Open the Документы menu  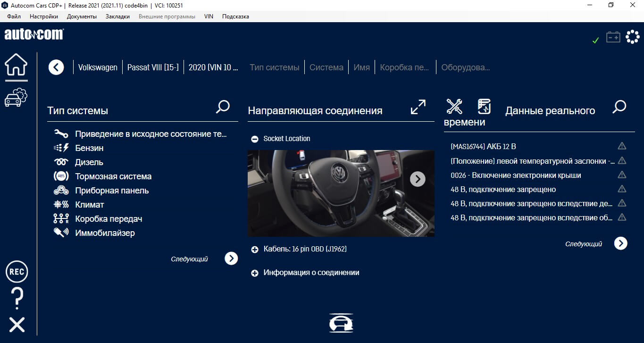[82, 17]
